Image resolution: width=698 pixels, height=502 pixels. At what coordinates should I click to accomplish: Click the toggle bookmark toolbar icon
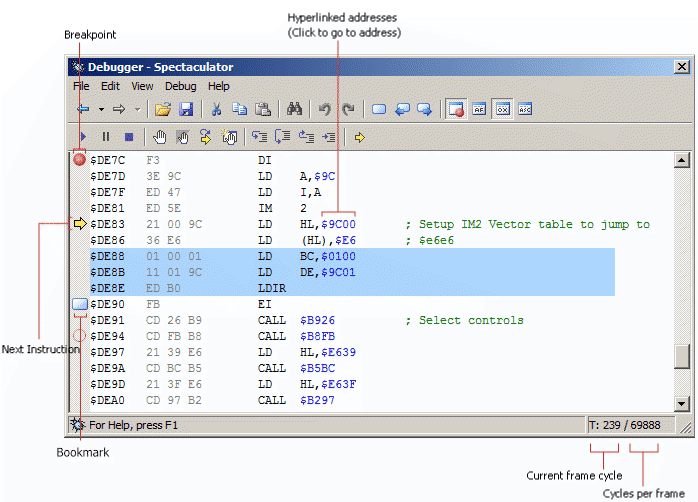click(x=379, y=109)
